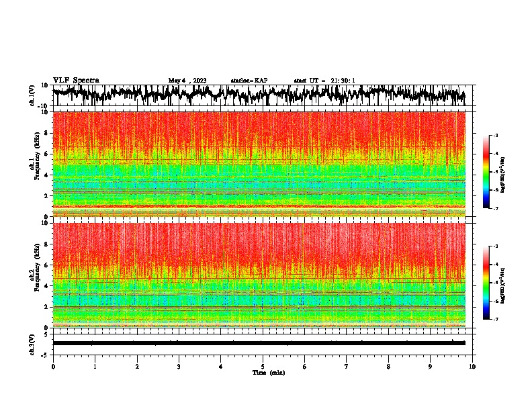The height and width of the screenshot is (411, 532).
Task: Click the ch.1 "Frequency (kHz)" axis label
Action: point(37,156)
